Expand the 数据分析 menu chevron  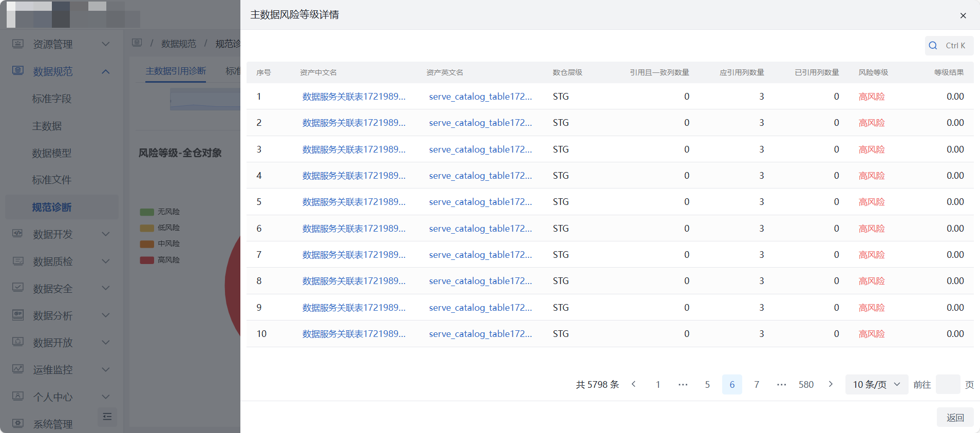coord(106,315)
